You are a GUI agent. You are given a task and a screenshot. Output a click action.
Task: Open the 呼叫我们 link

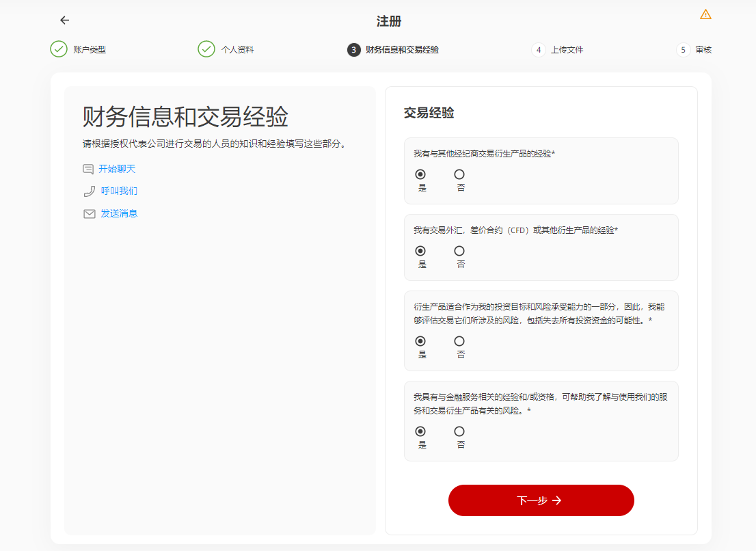pos(119,191)
